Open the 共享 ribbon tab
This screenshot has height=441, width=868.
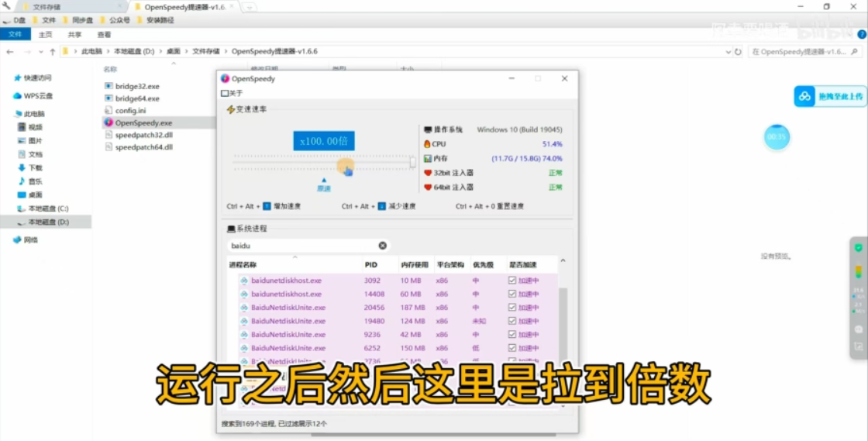[74, 34]
